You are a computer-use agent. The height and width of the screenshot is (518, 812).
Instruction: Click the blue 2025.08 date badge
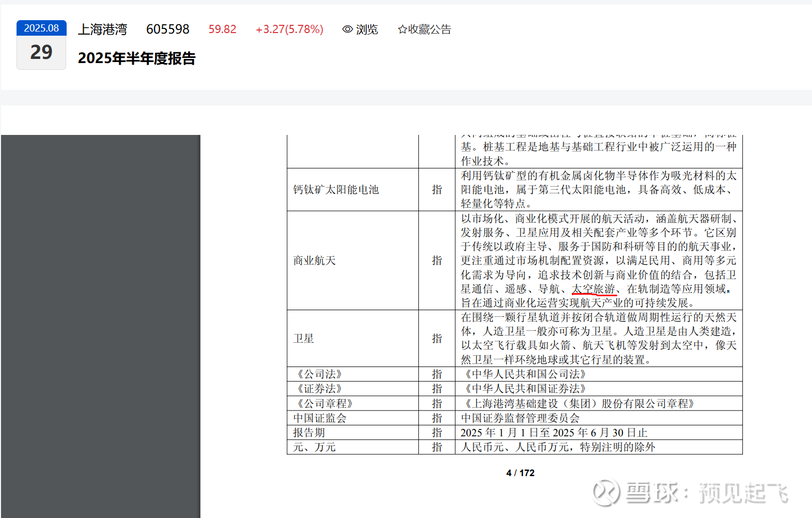(41, 28)
